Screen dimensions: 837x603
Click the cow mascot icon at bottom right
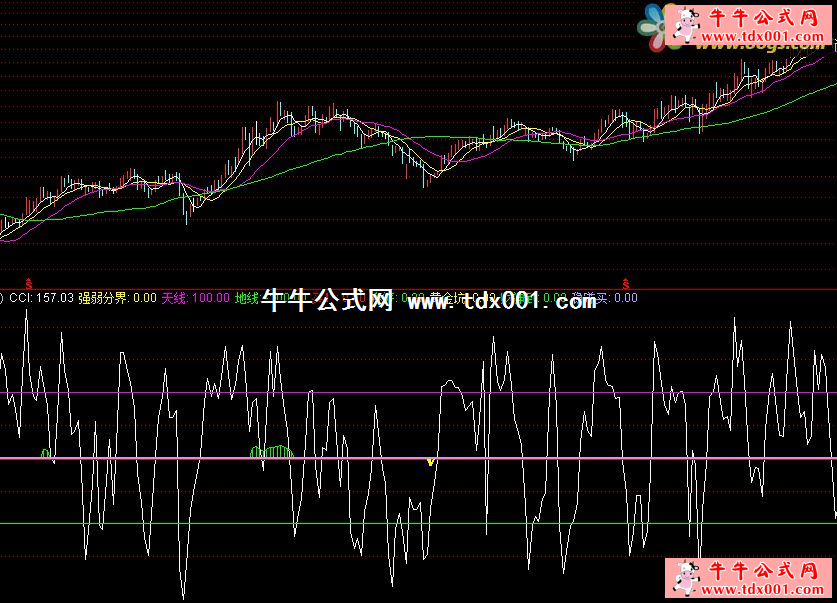[x=687, y=578]
